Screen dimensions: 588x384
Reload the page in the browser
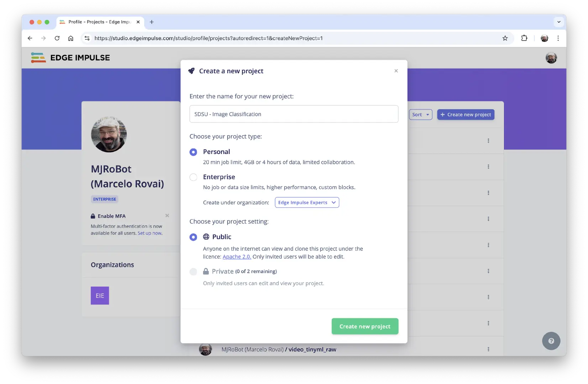(x=57, y=38)
